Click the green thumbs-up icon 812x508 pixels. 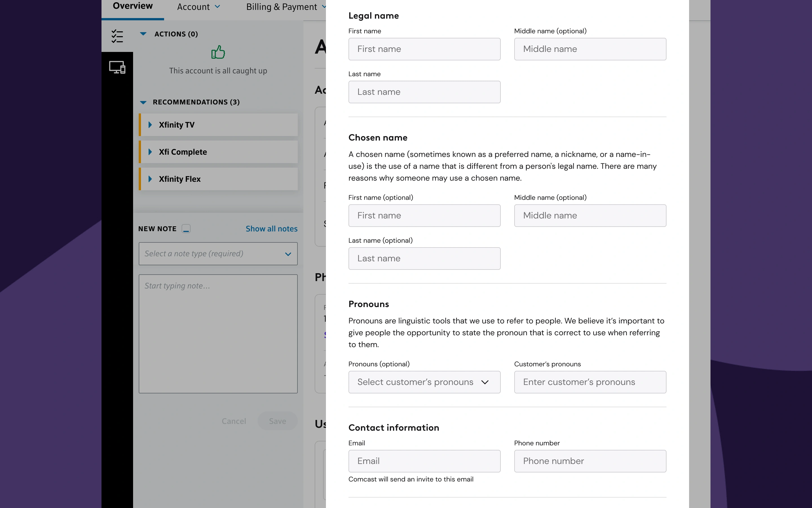218,52
